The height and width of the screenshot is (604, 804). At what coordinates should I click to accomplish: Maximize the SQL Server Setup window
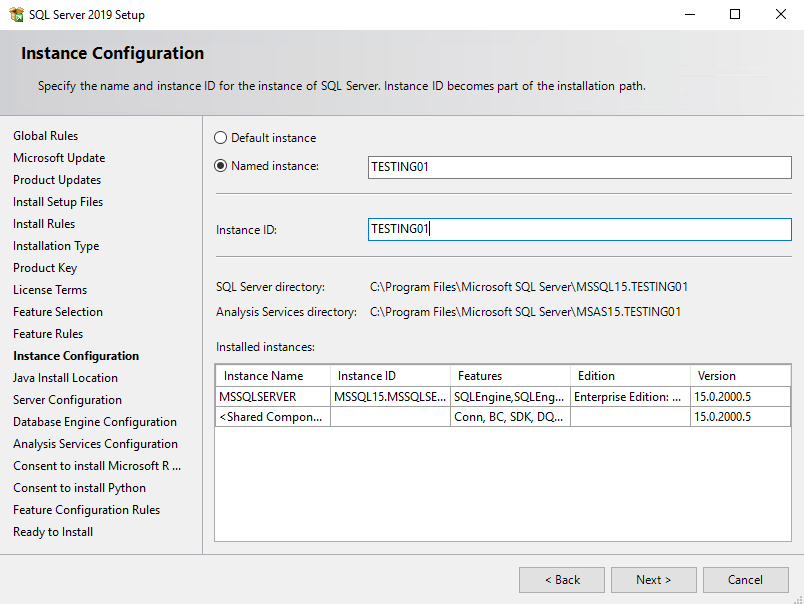point(735,14)
